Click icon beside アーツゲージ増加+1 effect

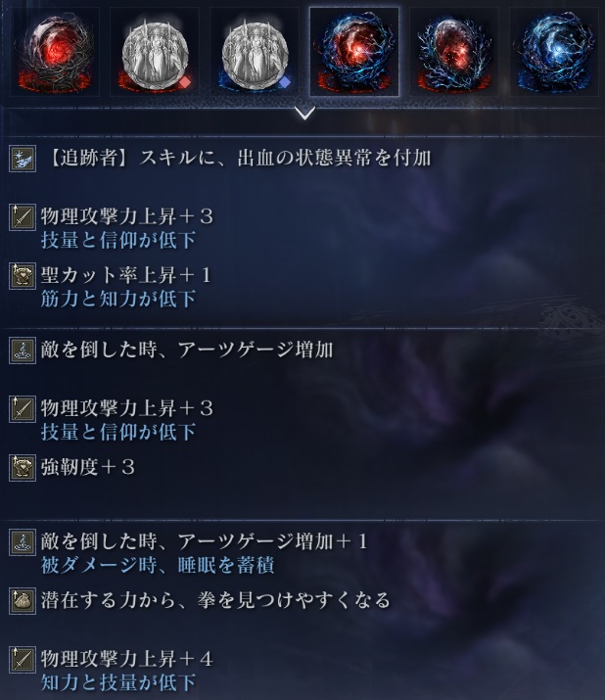pyautogui.click(x=23, y=542)
